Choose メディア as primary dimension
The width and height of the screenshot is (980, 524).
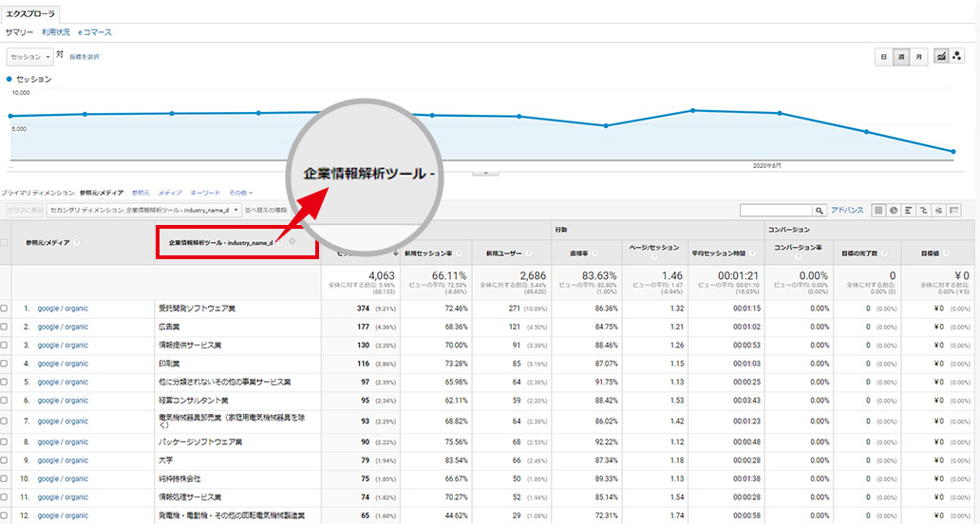click(170, 193)
